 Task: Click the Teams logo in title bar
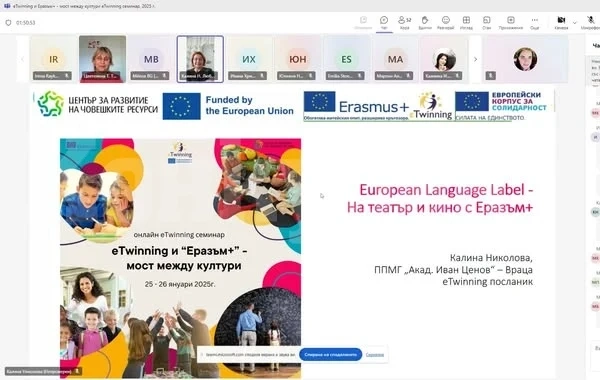pyautogui.click(x=7, y=6)
